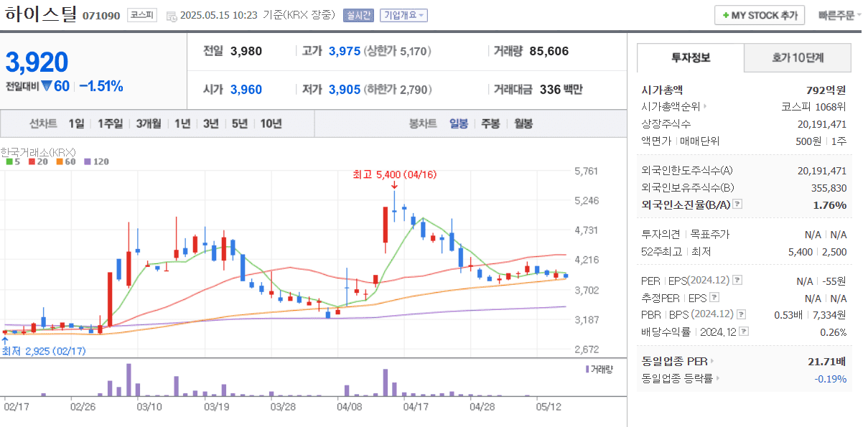The width and height of the screenshot is (868, 427).
Task: Click the 시가 value 3,960
Action: pos(246,90)
